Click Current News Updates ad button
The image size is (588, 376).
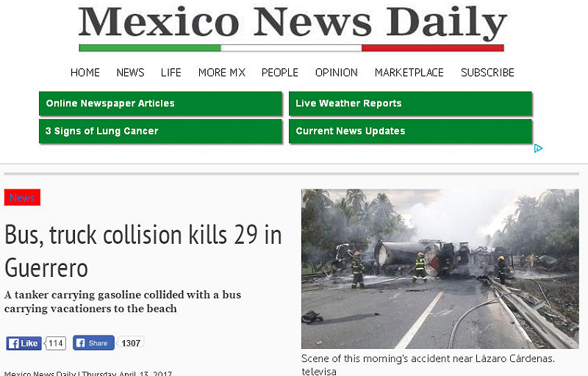(410, 131)
